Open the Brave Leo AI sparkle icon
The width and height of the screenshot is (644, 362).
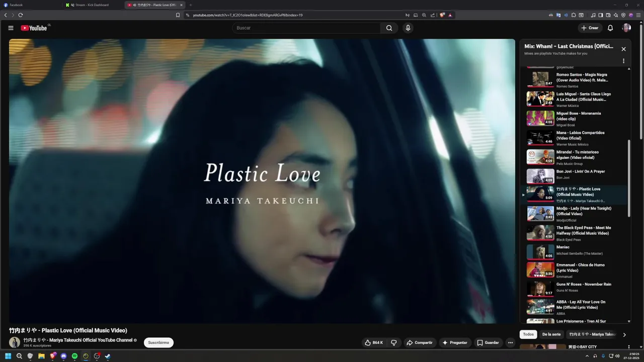point(616,15)
